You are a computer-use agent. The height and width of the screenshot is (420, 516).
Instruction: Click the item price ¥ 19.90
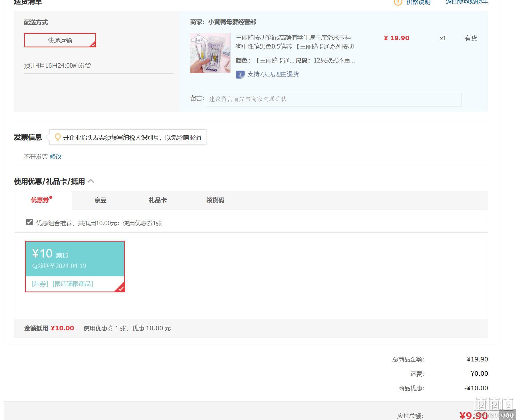396,38
